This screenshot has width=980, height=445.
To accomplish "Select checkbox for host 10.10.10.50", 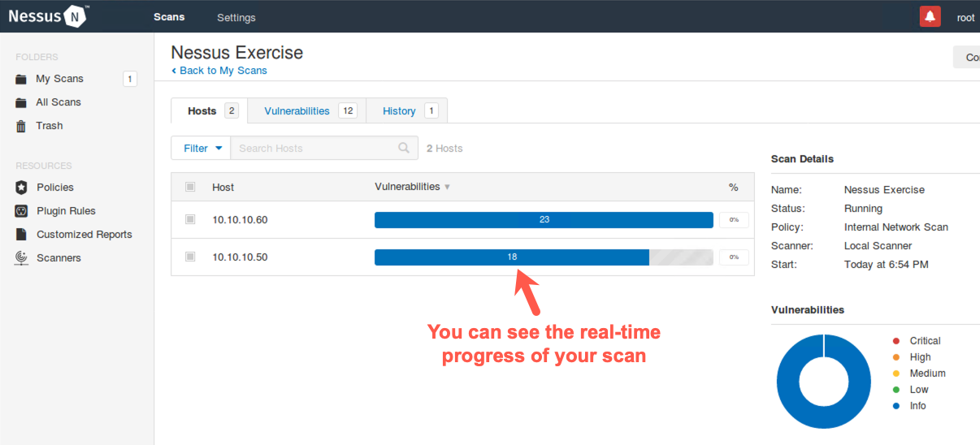I will click(x=190, y=257).
